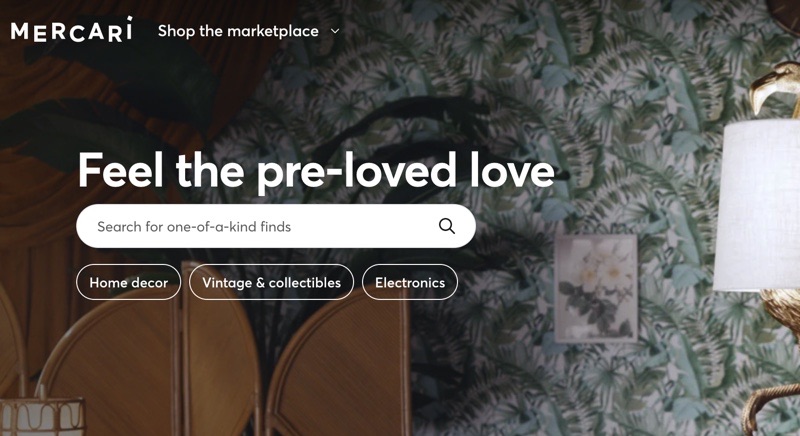Open the Electronics category

(410, 282)
